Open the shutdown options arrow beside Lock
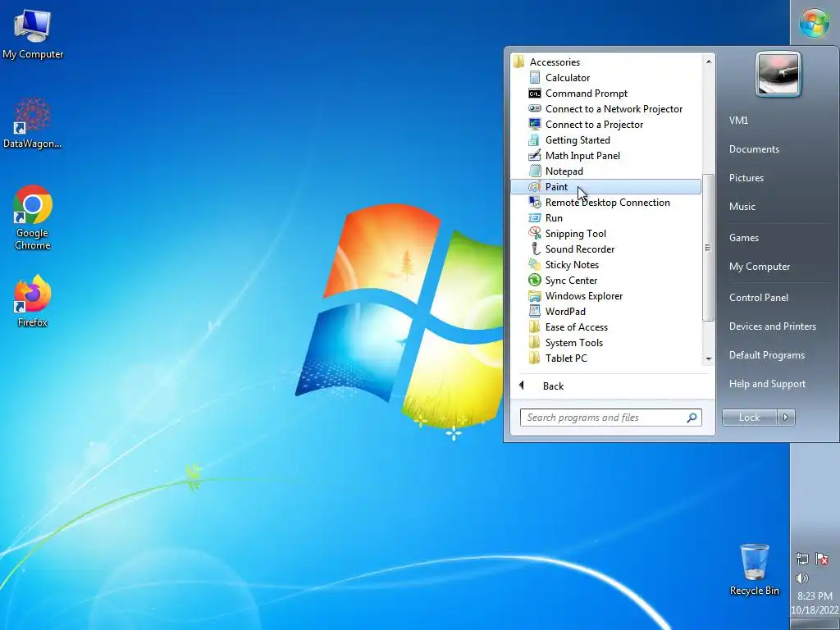The width and height of the screenshot is (840, 630). point(786,418)
